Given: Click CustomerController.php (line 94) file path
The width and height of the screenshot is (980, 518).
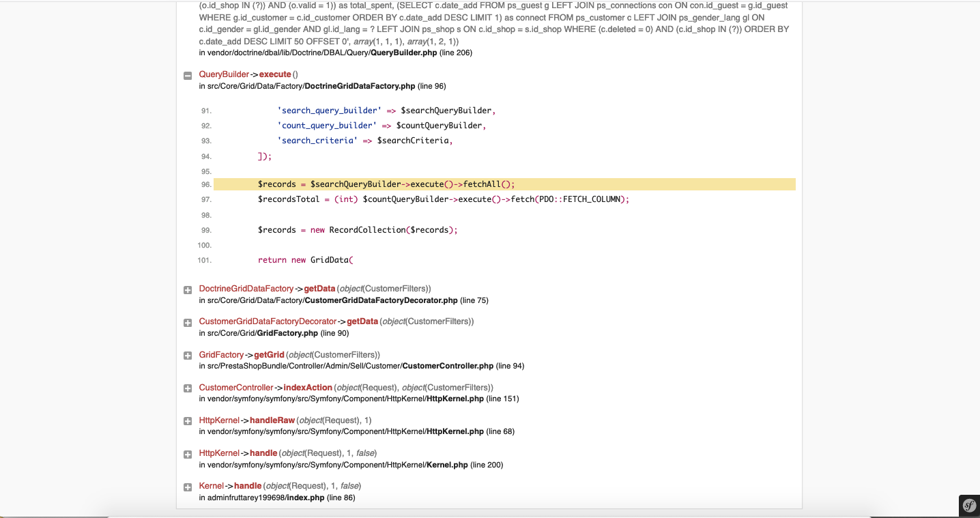Looking at the screenshot, I should [361, 366].
